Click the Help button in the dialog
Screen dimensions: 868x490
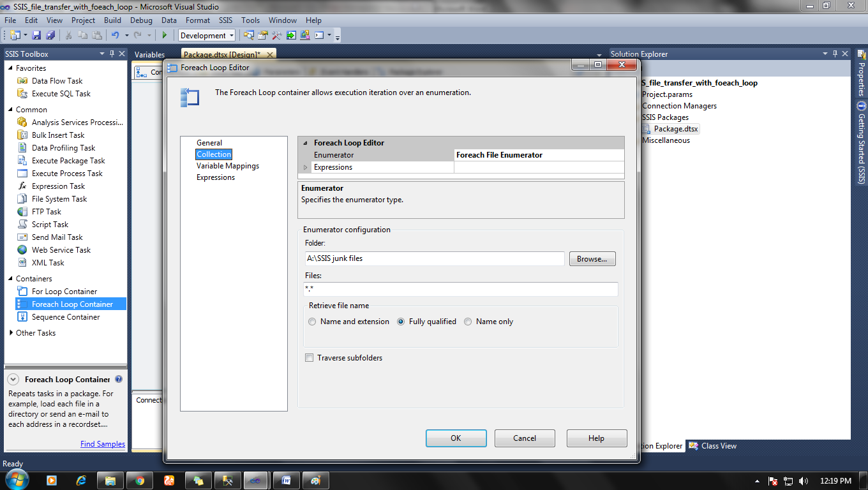tap(597, 438)
